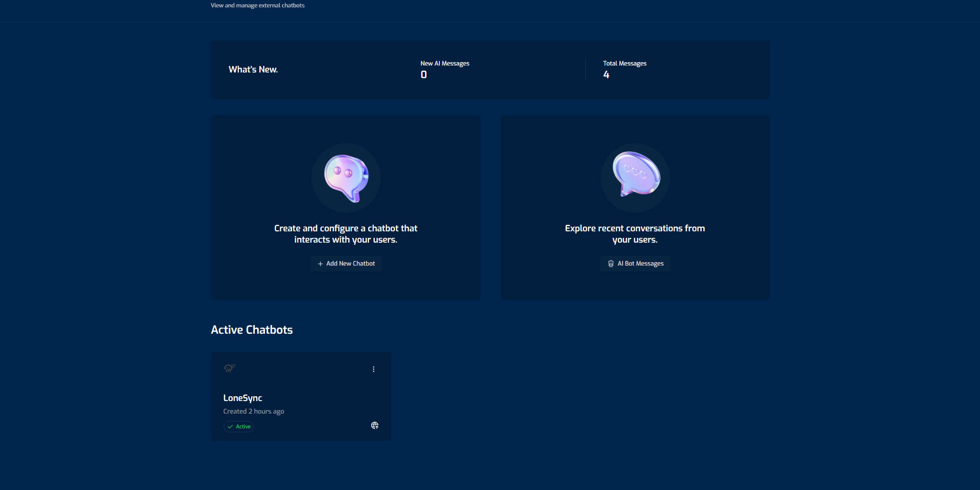Open LoneSync three-dot options menu
The width and height of the screenshot is (980, 490).
click(373, 369)
